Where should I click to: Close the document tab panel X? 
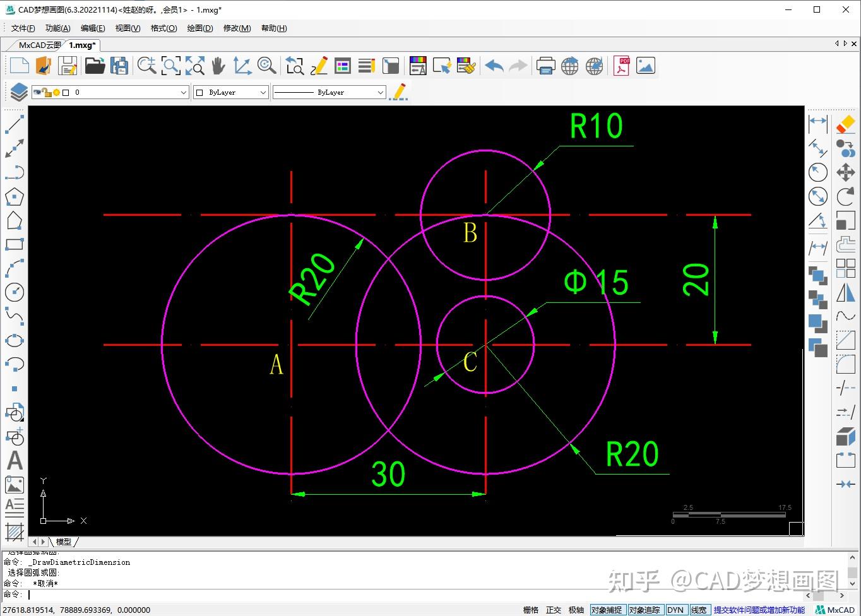(x=855, y=44)
